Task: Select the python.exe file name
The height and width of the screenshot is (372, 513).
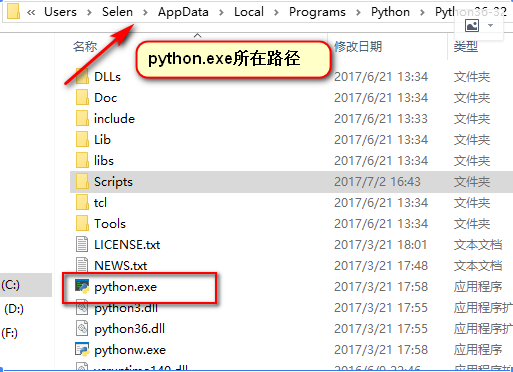Action: 125,287
